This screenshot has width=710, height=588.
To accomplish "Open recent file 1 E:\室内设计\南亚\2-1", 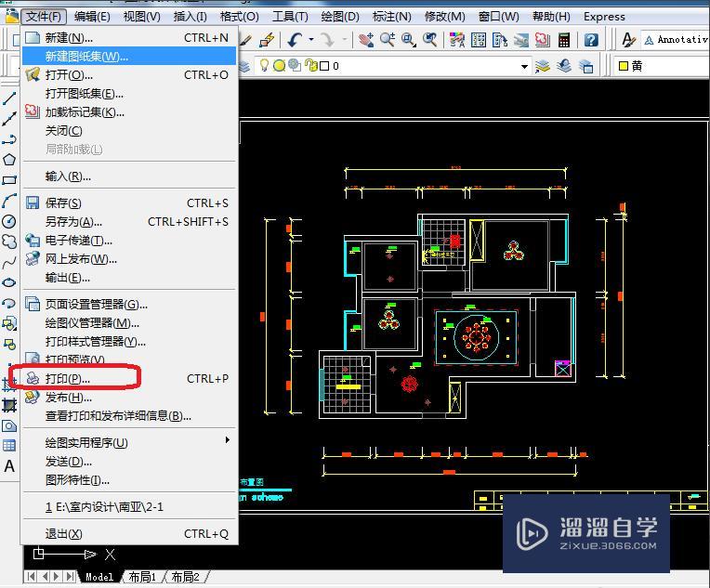I will pos(129,507).
